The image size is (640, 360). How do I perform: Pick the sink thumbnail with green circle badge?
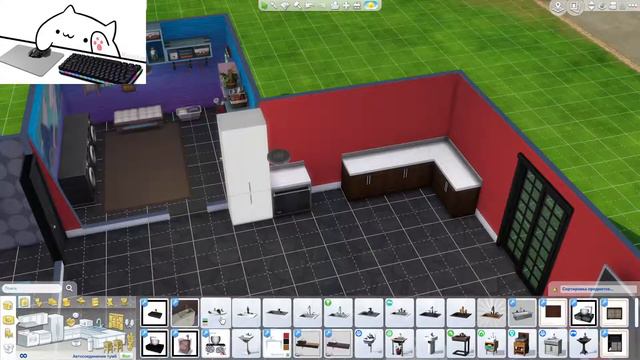(338, 313)
